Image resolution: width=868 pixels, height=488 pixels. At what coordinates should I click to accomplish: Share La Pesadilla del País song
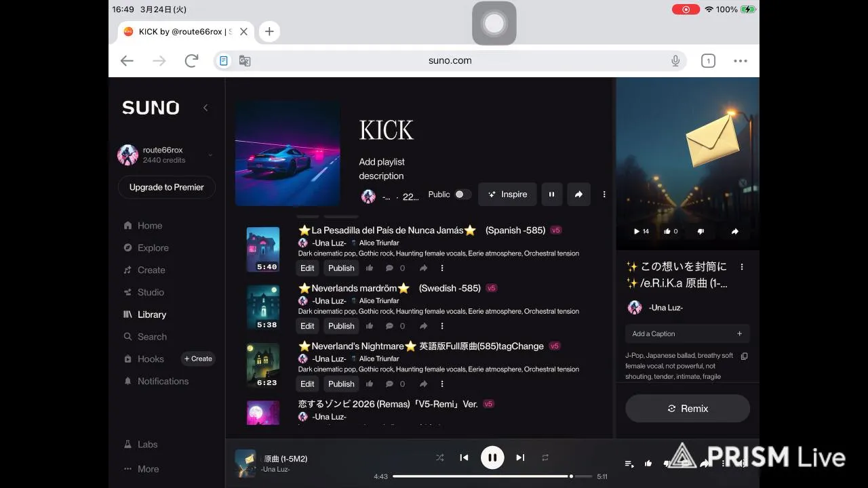[423, 268]
